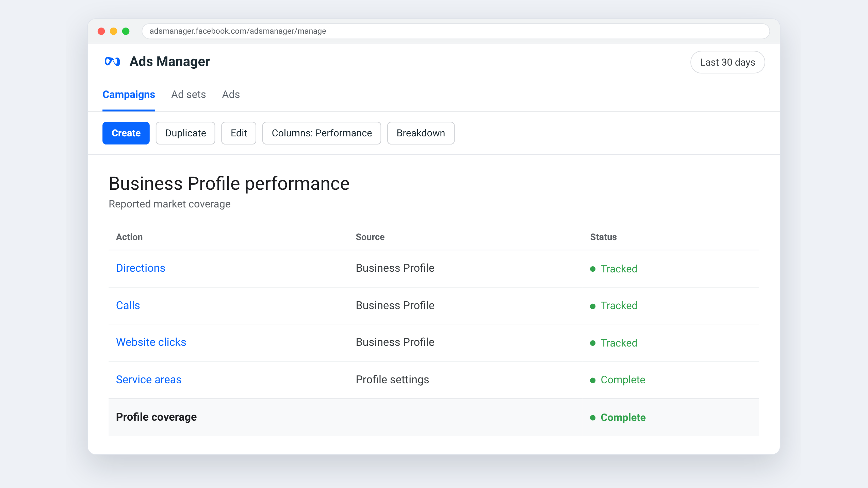Click the Business Profile performance heading

229,184
